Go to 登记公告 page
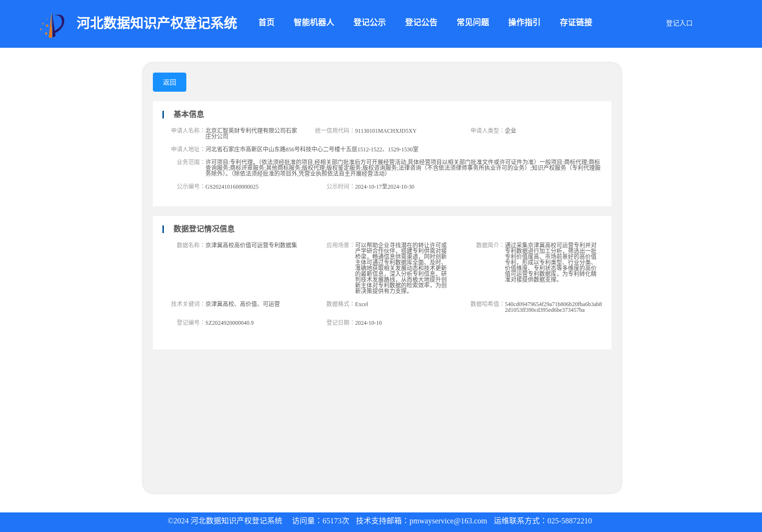The width and height of the screenshot is (762, 532). point(421,22)
